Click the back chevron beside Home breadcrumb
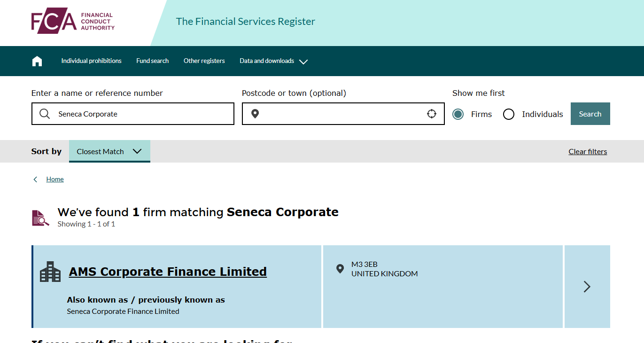 35,179
